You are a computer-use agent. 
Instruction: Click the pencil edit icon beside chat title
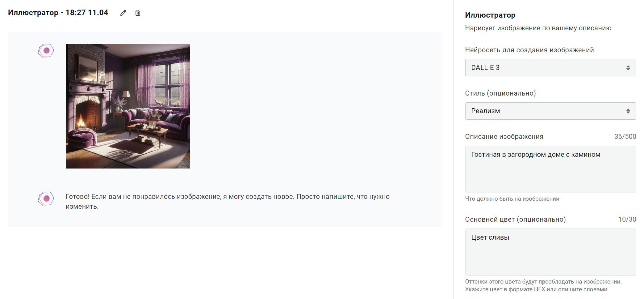tap(123, 13)
